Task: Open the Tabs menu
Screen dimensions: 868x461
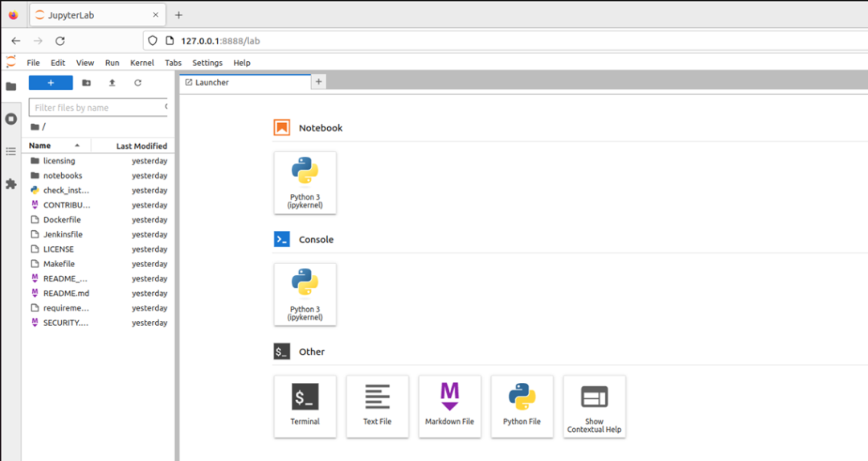Action: [x=173, y=63]
